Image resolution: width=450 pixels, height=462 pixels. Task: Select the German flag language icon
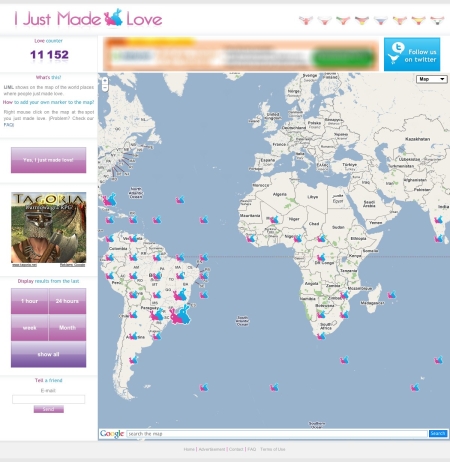(x=362, y=21)
